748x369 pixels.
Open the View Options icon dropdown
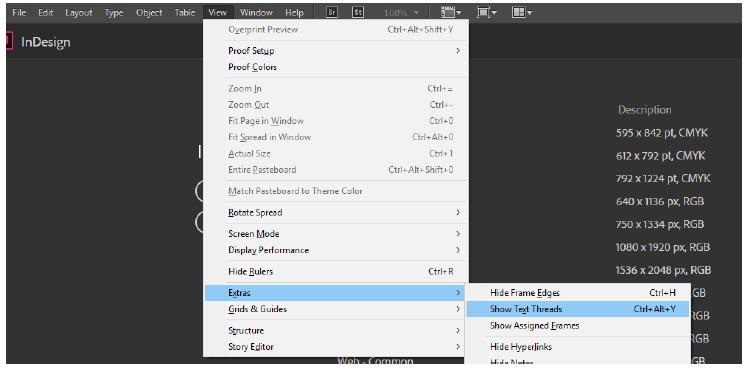click(450, 12)
